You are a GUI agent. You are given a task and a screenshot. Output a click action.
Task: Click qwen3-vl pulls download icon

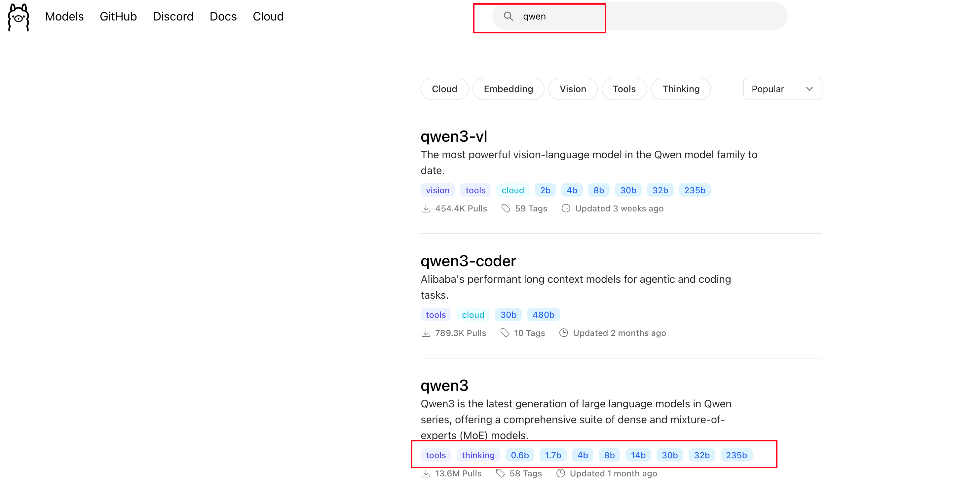coord(426,208)
